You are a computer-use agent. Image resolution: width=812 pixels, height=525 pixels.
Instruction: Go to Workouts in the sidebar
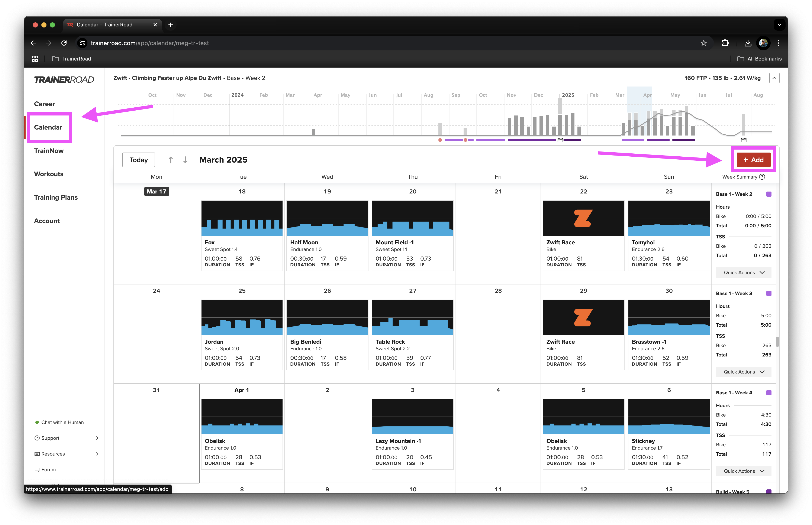pyautogui.click(x=49, y=174)
